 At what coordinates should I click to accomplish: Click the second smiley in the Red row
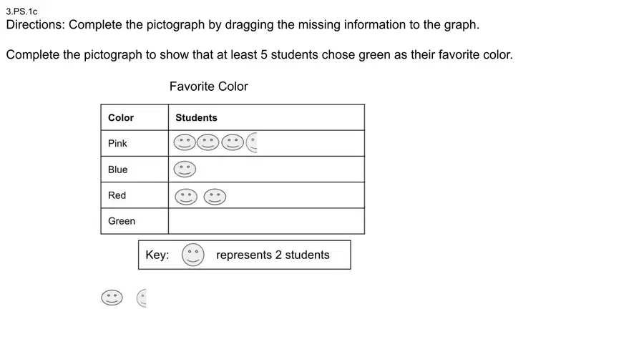click(x=215, y=197)
